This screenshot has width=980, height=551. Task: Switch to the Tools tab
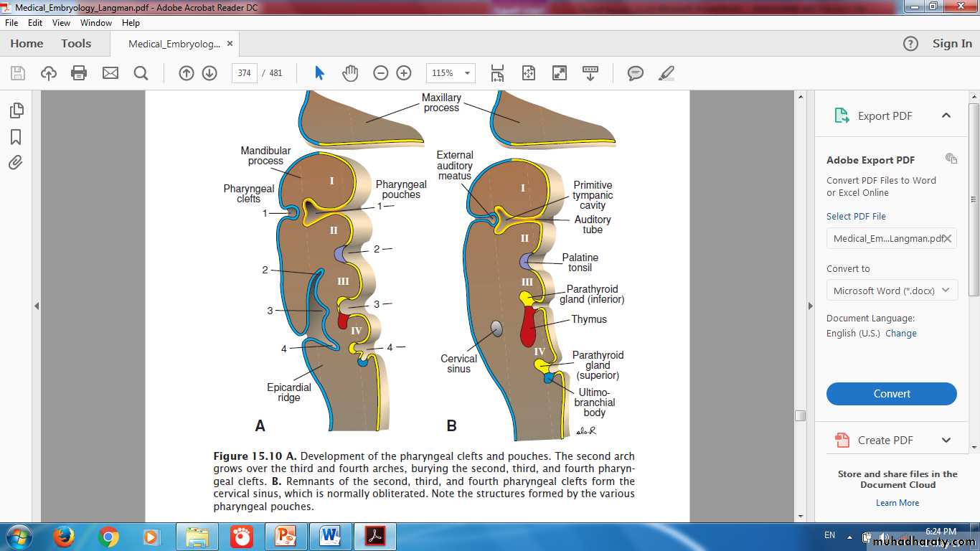pyautogui.click(x=76, y=44)
